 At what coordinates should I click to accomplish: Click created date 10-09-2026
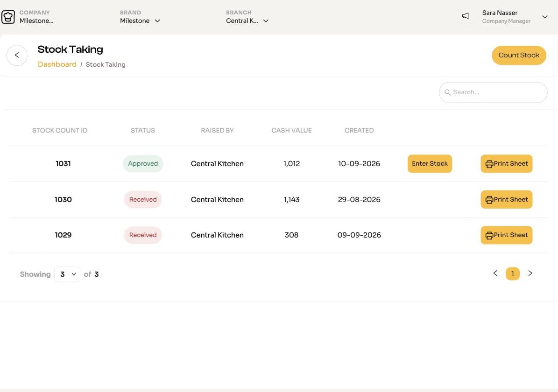359,164
